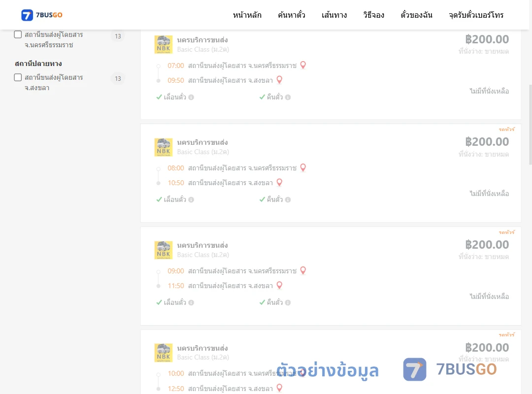Open the ค้นหาตั๋ว menu item
Viewport: 532px width, 394px height.
[292, 15]
